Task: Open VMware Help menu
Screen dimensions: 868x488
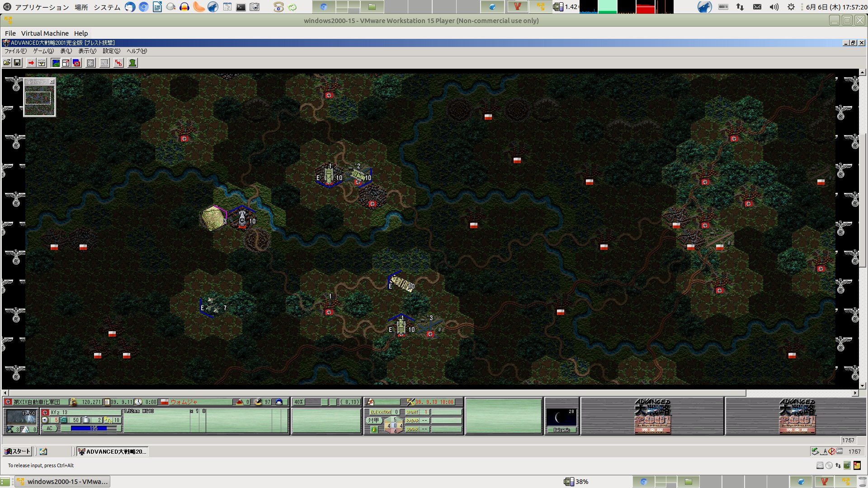Action: point(81,33)
